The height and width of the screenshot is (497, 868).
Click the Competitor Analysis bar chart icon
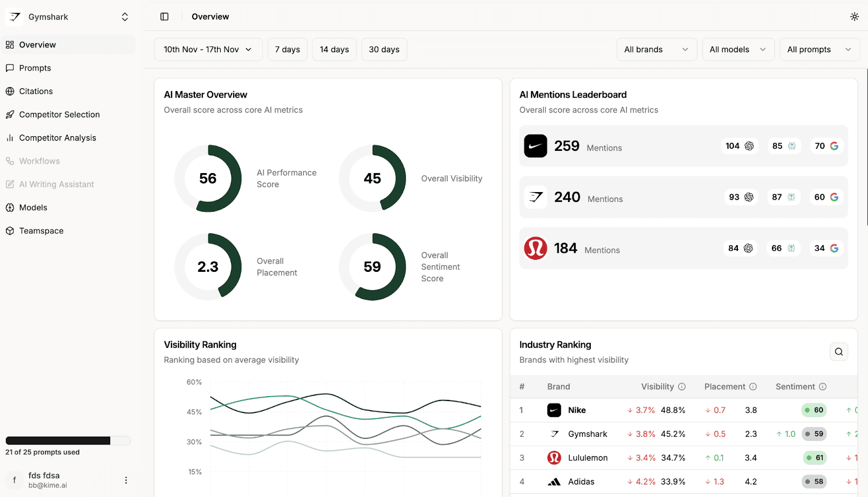click(10, 138)
